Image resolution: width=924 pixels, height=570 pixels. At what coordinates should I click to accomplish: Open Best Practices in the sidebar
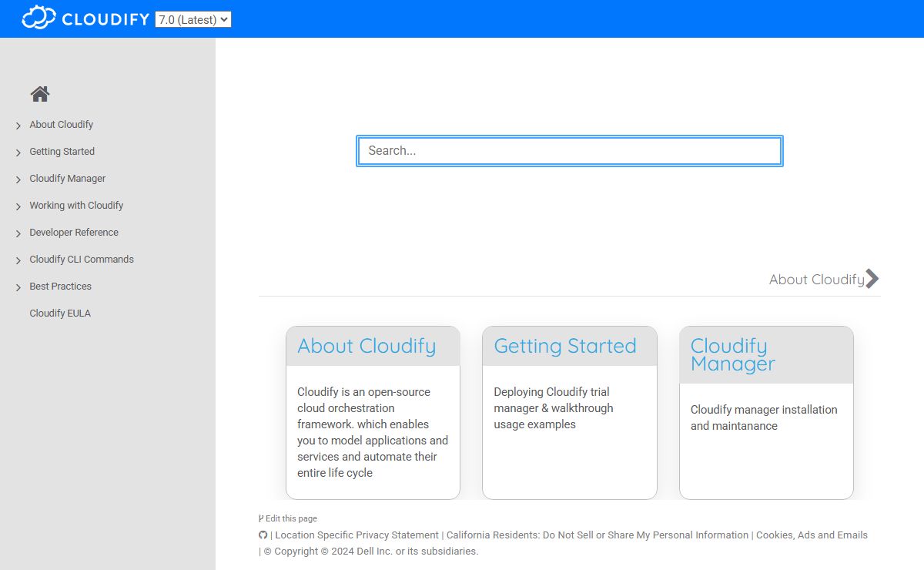click(61, 287)
